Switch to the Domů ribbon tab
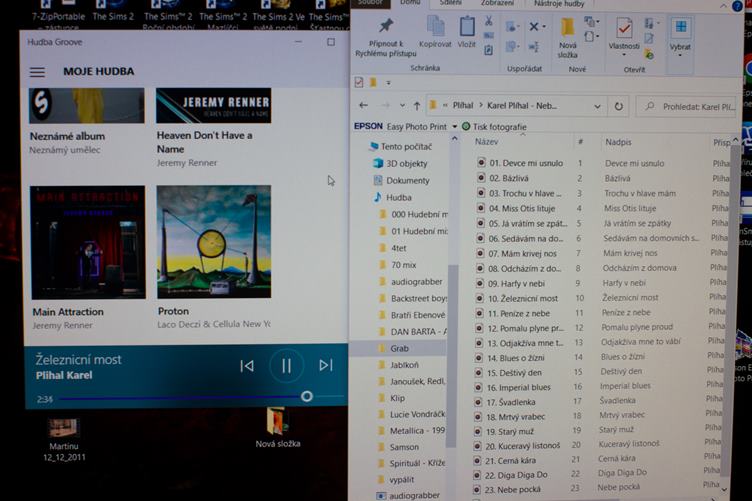The height and width of the screenshot is (501, 752). [x=410, y=3]
